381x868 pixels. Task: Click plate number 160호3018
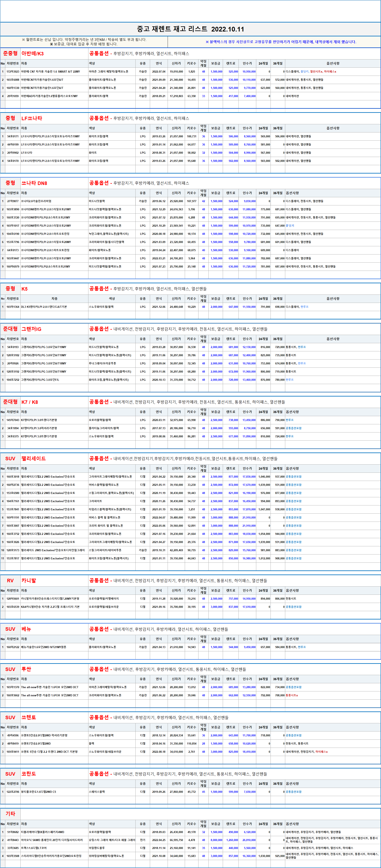(13, 477)
